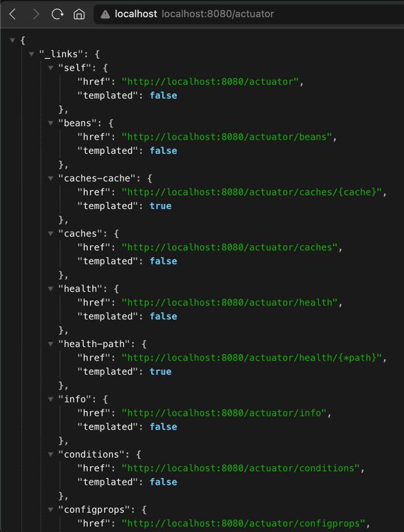
Task: Collapse the "health-path" node
Action: (x=50, y=344)
